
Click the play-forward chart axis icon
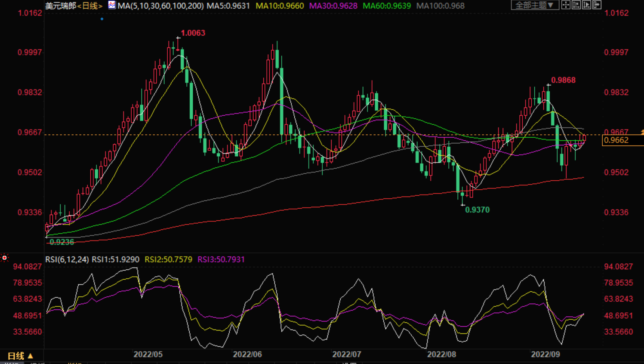coord(586,5)
